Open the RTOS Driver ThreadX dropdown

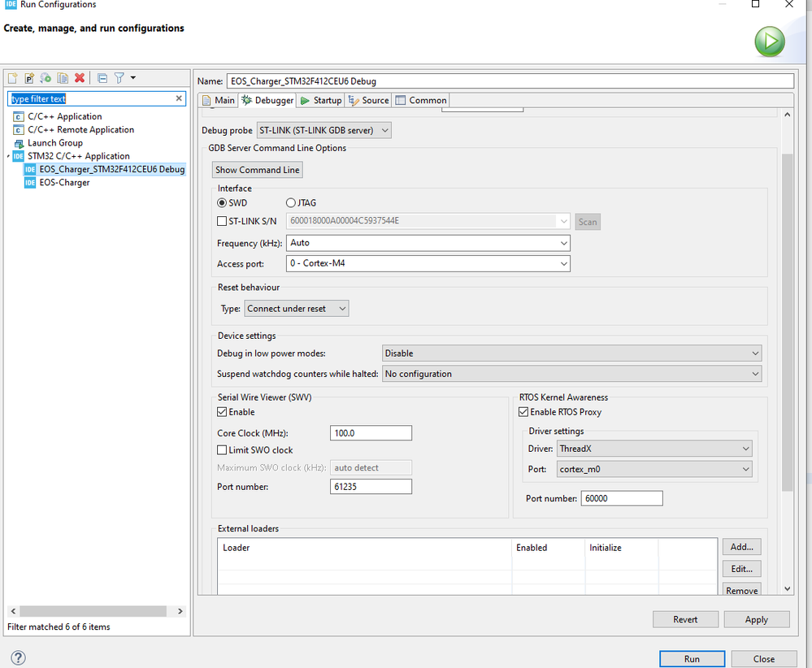tap(654, 449)
